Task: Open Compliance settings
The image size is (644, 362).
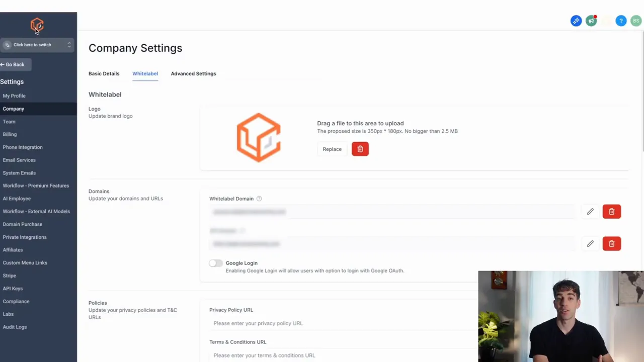Action: (16, 301)
